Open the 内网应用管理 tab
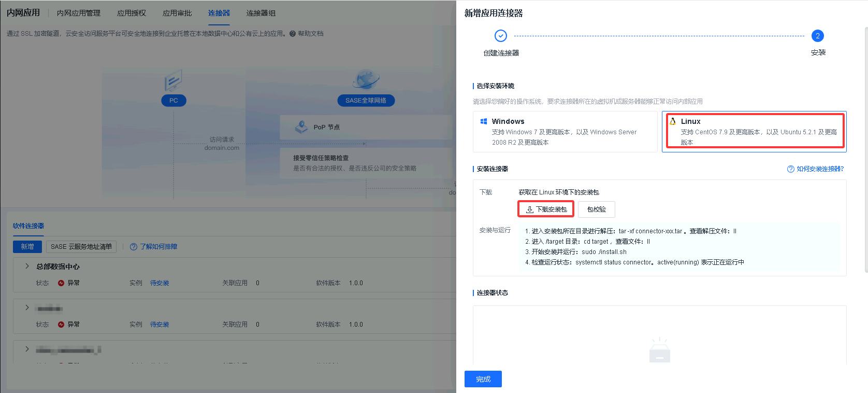Screen dimensions: 868x393 click(79, 13)
